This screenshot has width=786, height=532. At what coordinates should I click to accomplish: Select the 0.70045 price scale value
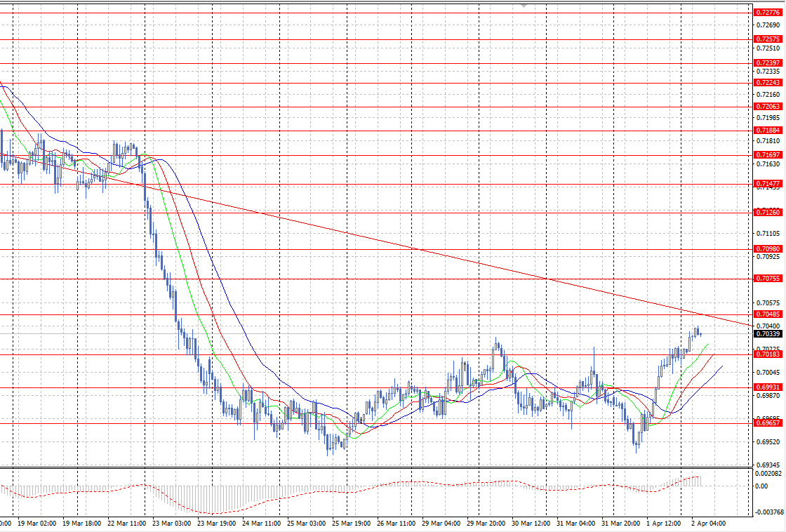click(768, 373)
